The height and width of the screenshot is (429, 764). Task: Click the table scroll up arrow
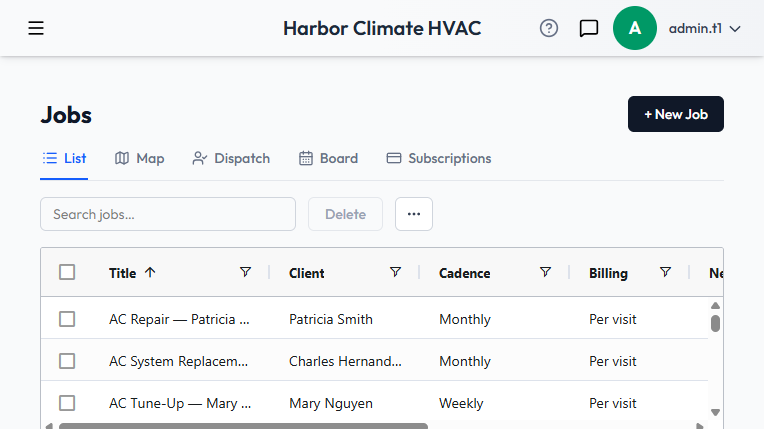point(715,306)
